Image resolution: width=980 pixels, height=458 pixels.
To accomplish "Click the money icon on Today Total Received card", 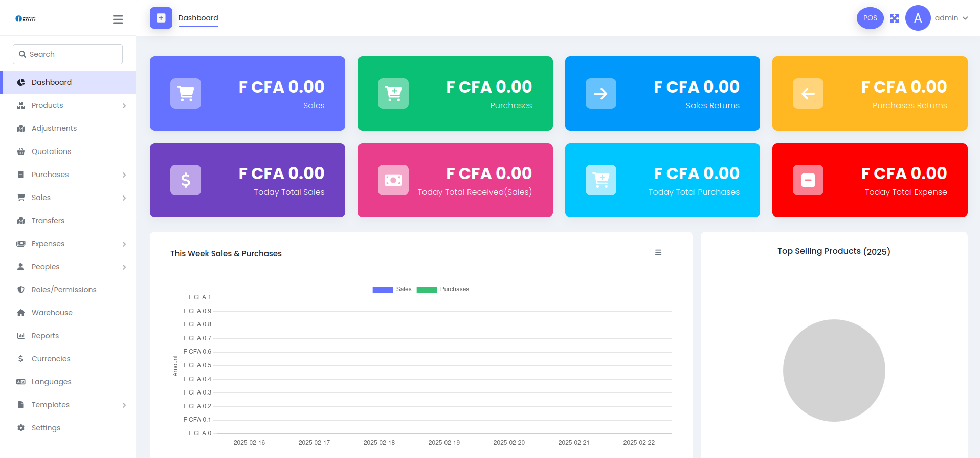I will 393,180.
